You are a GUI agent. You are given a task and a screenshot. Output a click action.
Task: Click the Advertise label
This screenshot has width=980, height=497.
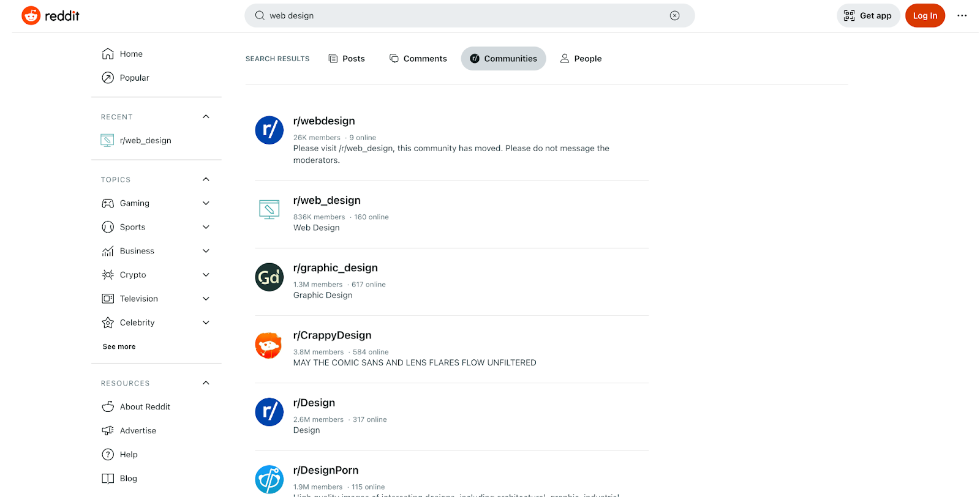(x=138, y=430)
